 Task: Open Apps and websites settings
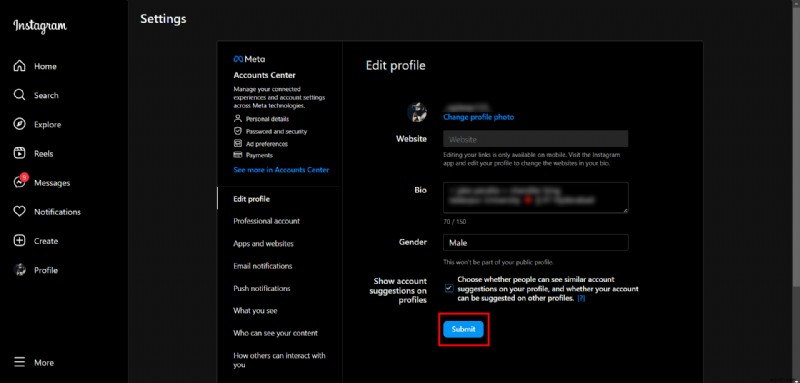click(x=263, y=244)
